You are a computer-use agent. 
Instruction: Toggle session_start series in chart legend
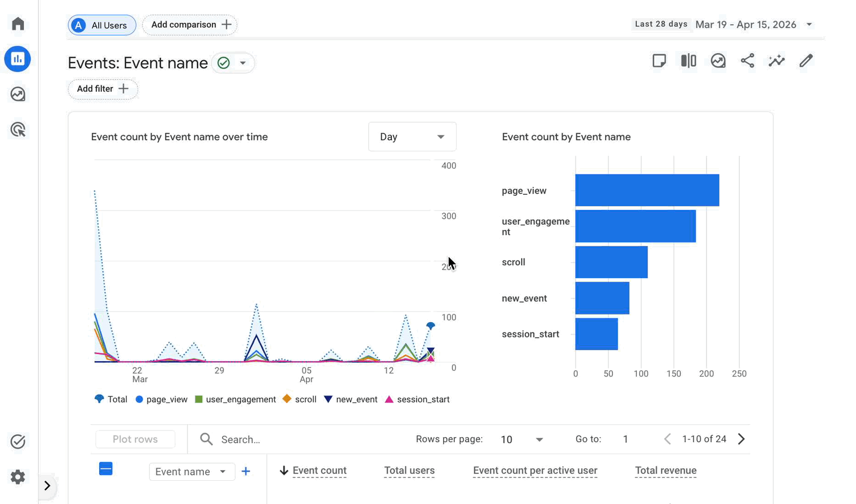(417, 399)
